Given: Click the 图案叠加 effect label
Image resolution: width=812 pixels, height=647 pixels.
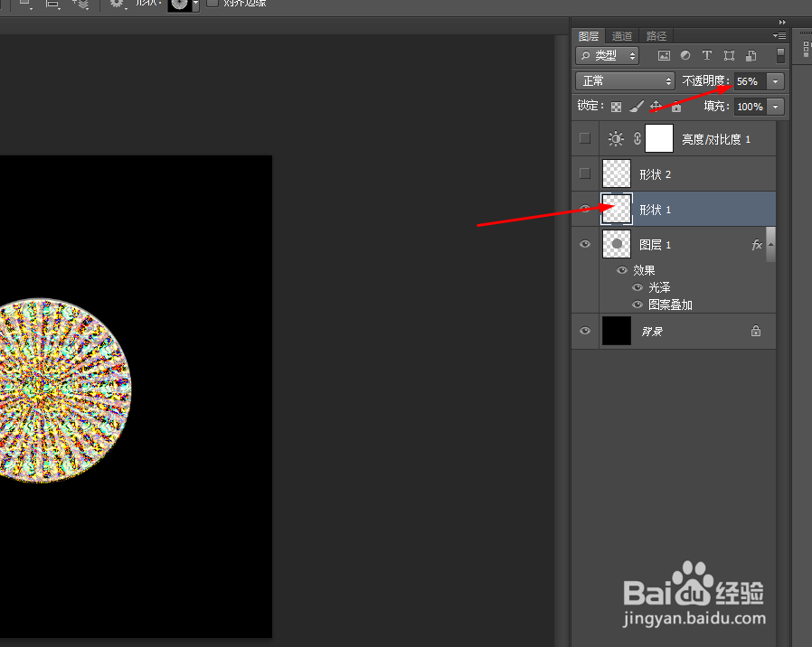Looking at the screenshot, I should pyautogui.click(x=670, y=305).
